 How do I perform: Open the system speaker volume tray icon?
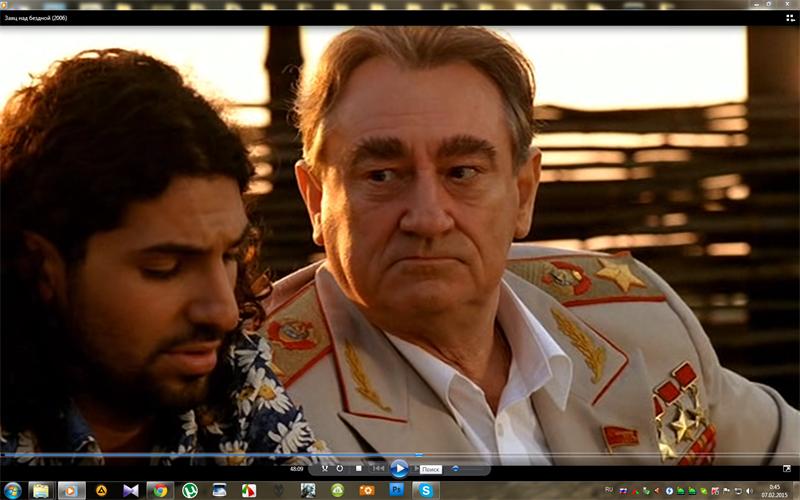click(749, 491)
